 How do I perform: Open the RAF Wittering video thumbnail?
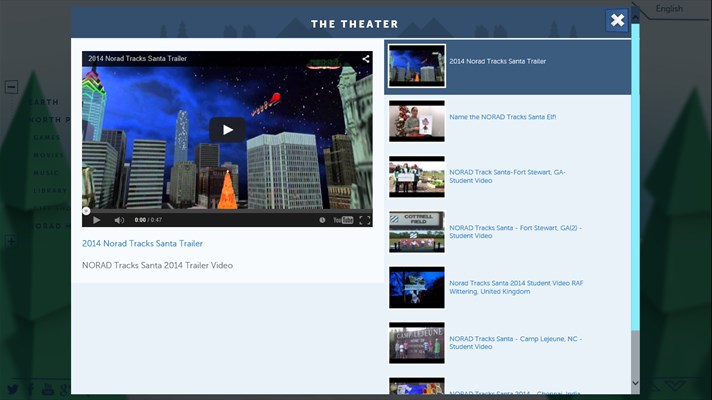[x=417, y=287]
